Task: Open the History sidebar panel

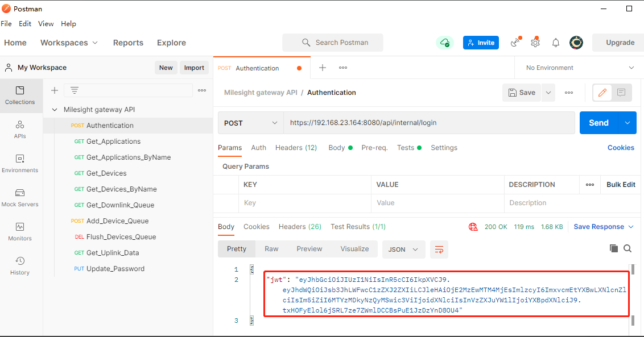Action: point(20,265)
